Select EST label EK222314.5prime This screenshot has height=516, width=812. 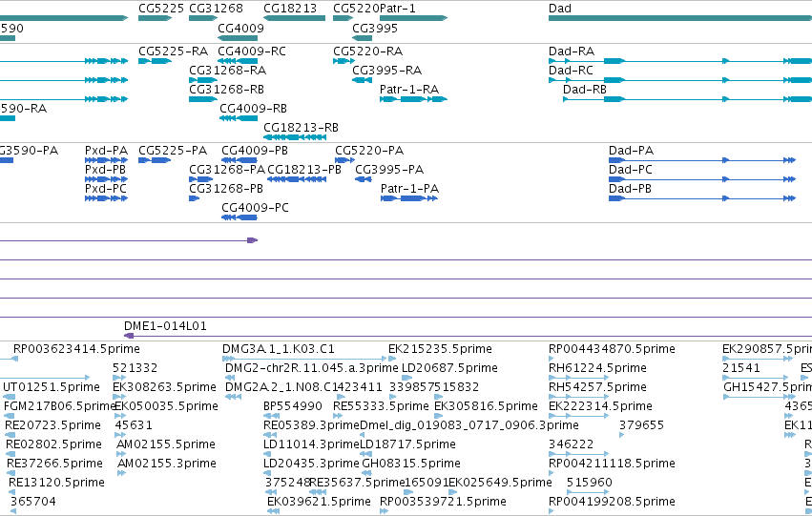point(600,406)
